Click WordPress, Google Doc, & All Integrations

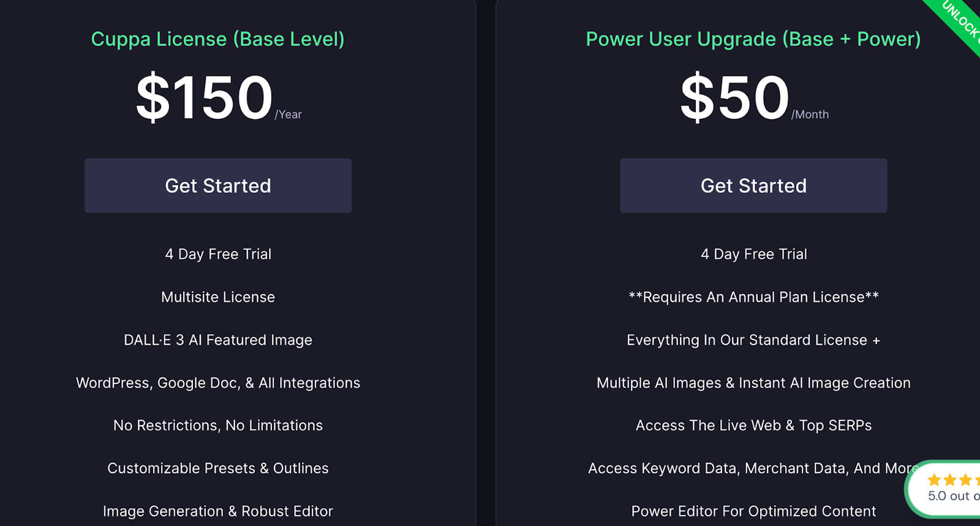coord(218,383)
